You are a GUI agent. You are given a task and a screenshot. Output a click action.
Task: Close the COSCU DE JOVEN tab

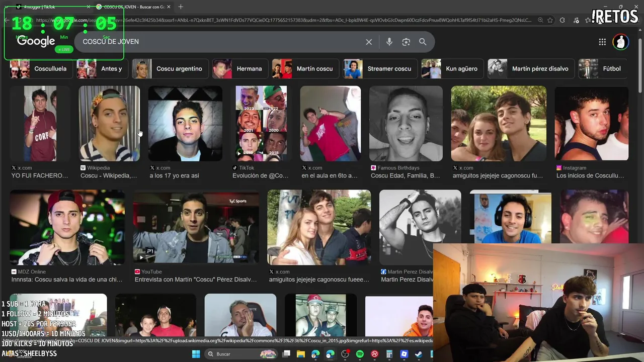(169, 7)
